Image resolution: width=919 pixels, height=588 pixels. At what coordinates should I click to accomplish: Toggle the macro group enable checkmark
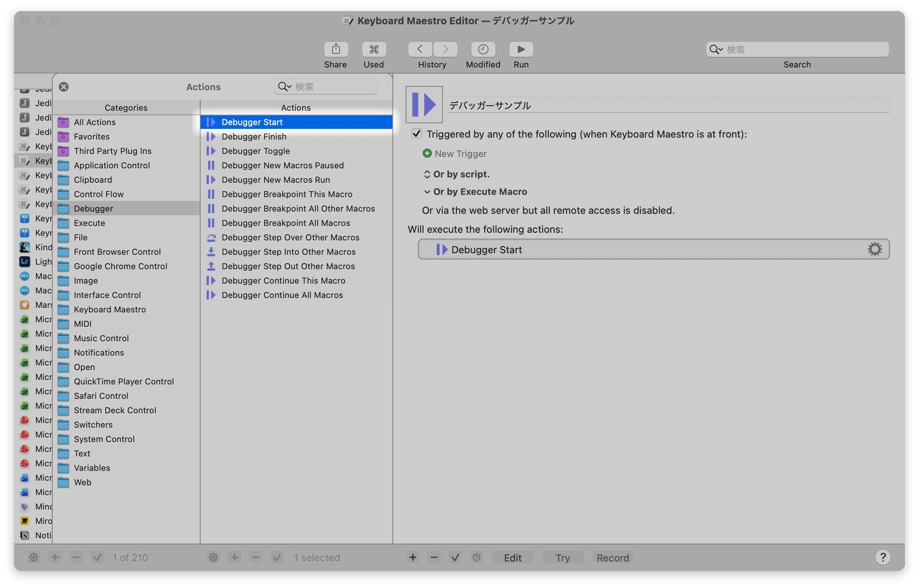pyautogui.click(x=97, y=557)
